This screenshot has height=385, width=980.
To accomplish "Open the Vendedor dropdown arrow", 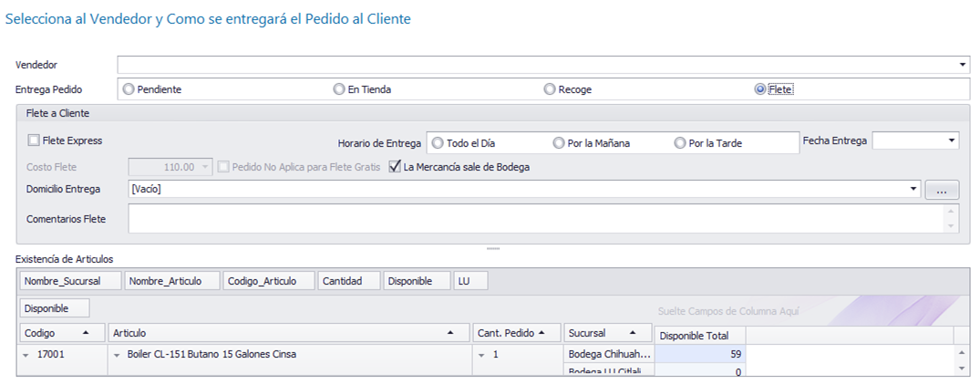I will [963, 65].
